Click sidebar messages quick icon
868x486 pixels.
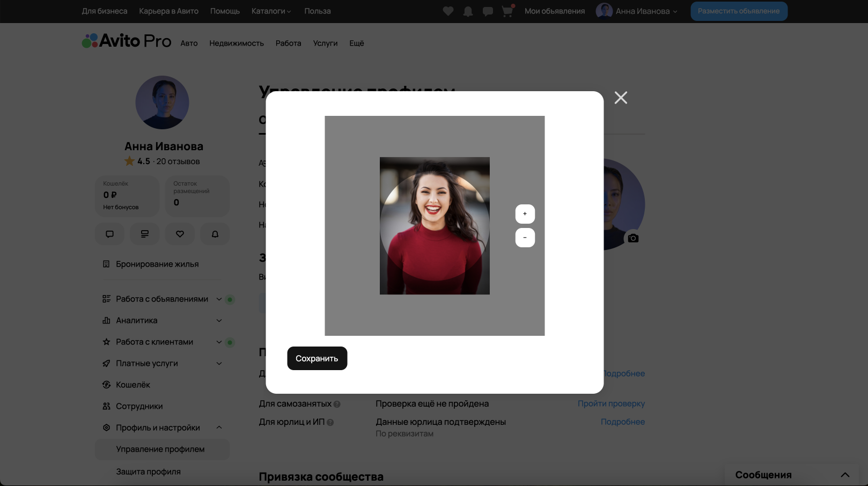109,234
